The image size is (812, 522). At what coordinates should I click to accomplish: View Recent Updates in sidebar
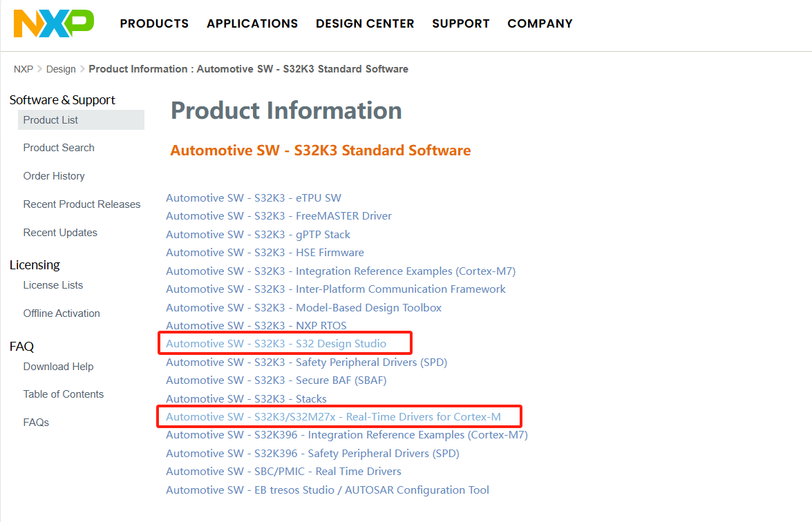point(60,233)
